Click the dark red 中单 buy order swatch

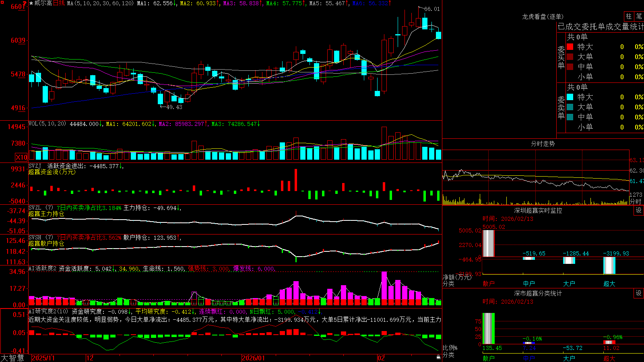click(x=570, y=67)
